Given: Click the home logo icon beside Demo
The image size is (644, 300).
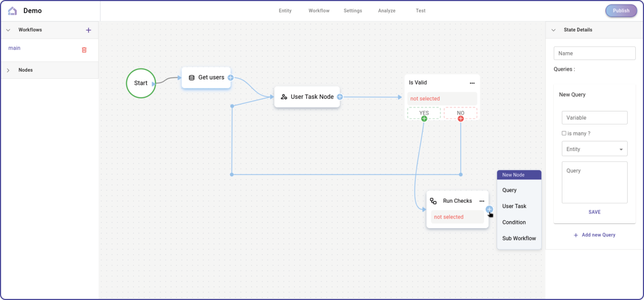Looking at the screenshot, I should pos(13,11).
